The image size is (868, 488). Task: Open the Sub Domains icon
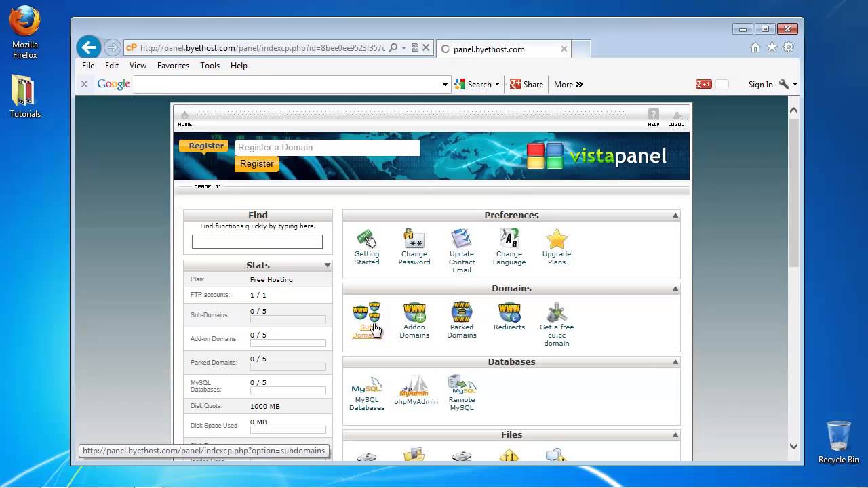tap(366, 312)
